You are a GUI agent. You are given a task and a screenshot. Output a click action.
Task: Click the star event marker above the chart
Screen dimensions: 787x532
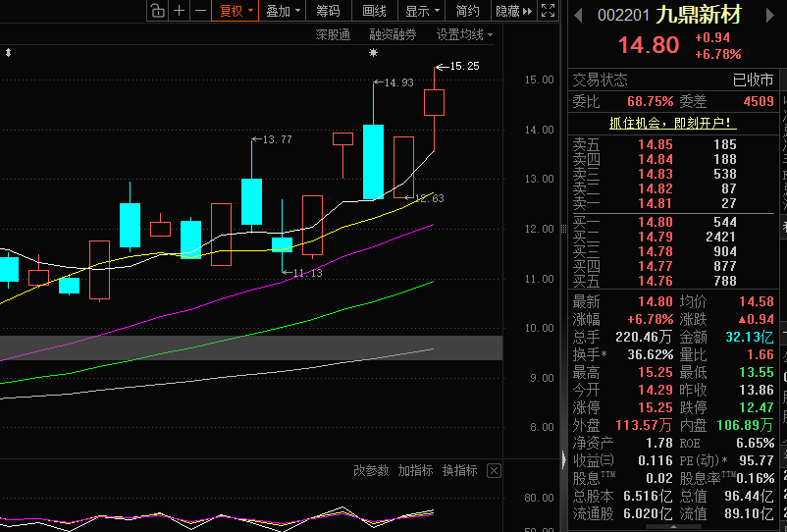click(x=373, y=53)
